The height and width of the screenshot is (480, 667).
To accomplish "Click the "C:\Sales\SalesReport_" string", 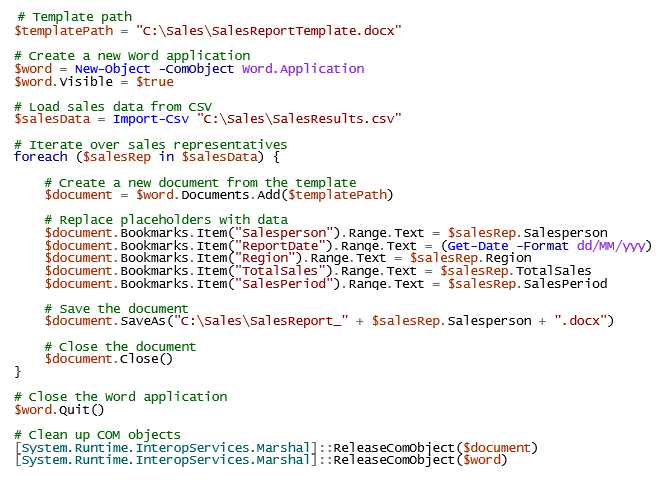I will 261,321.
